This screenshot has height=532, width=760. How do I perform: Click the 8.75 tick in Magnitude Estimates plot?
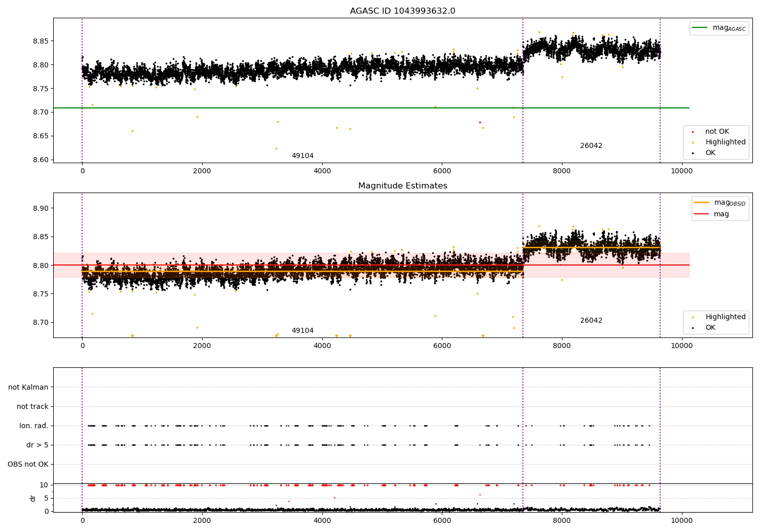pyautogui.click(x=40, y=294)
